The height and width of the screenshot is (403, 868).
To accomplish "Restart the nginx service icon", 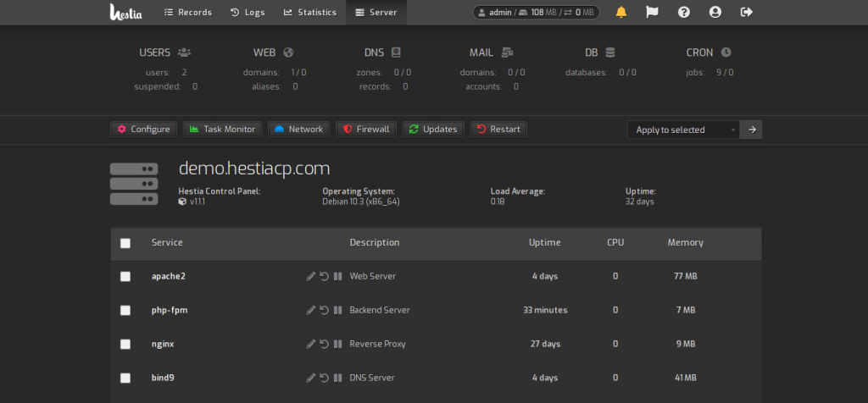I will 325,344.
